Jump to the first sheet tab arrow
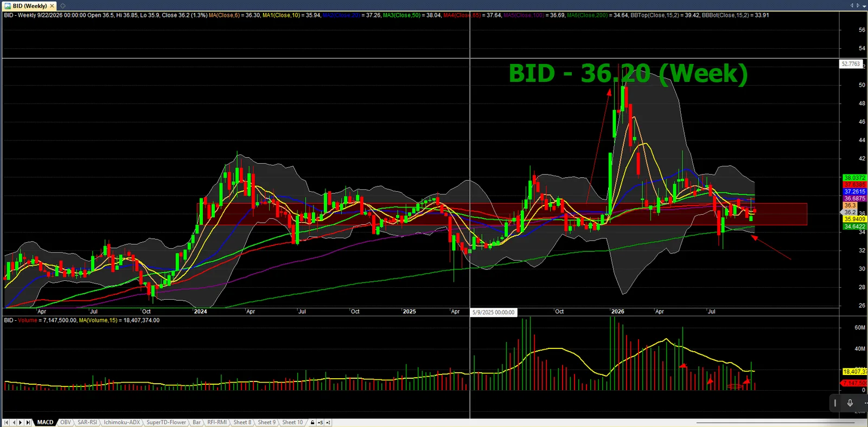Screen dimensions: 868x427 click(x=7, y=423)
